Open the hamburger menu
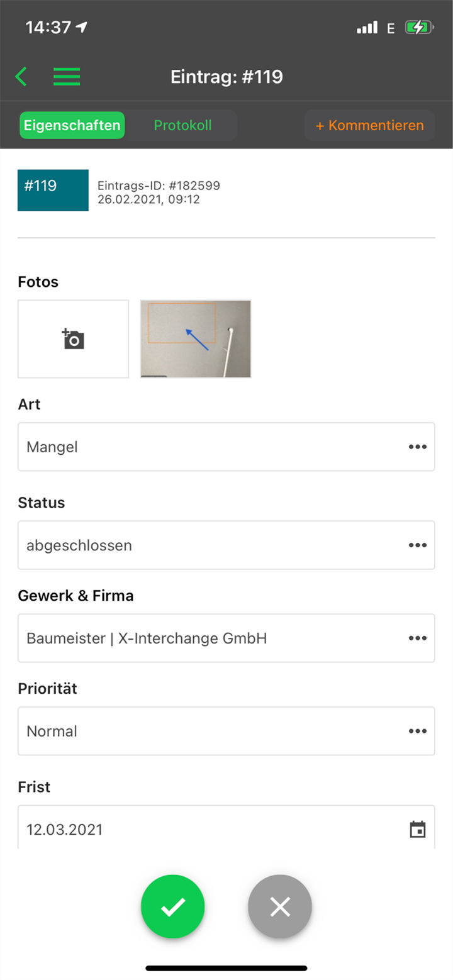The image size is (453, 980). pyautogui.click(x=66, y=77)
